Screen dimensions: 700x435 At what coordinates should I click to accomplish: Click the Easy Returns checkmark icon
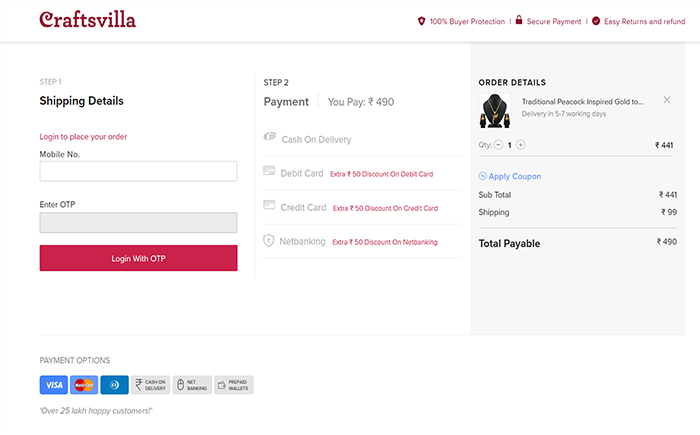pyautogui.click(x=596, y=21)
